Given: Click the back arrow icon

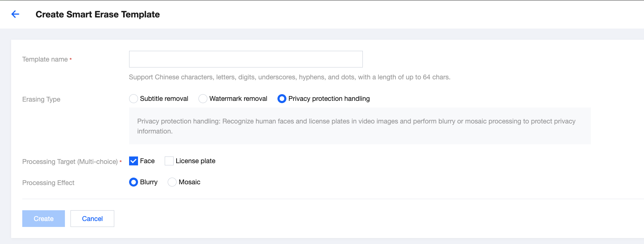Looking at the screenshot, I should pyautogui.click(x=15, y=14).
